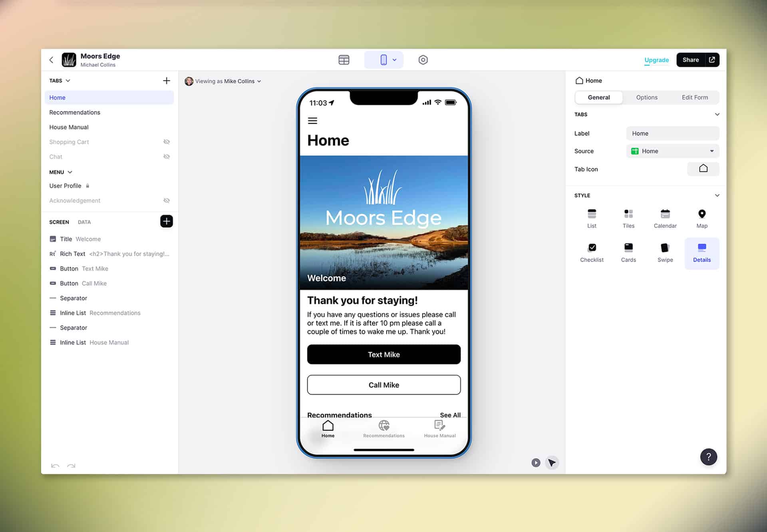The height and width of the screenshot is (532, 767).
Task: Show the hidden Acknowledgement menu item
Action: (x=167, y=200)
